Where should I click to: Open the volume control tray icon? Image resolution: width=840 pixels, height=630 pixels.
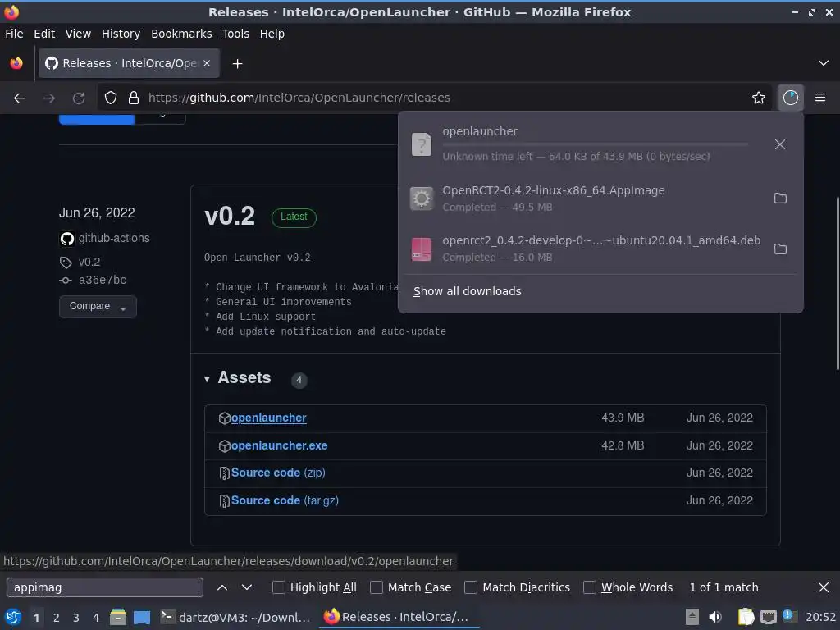[715, 617]
